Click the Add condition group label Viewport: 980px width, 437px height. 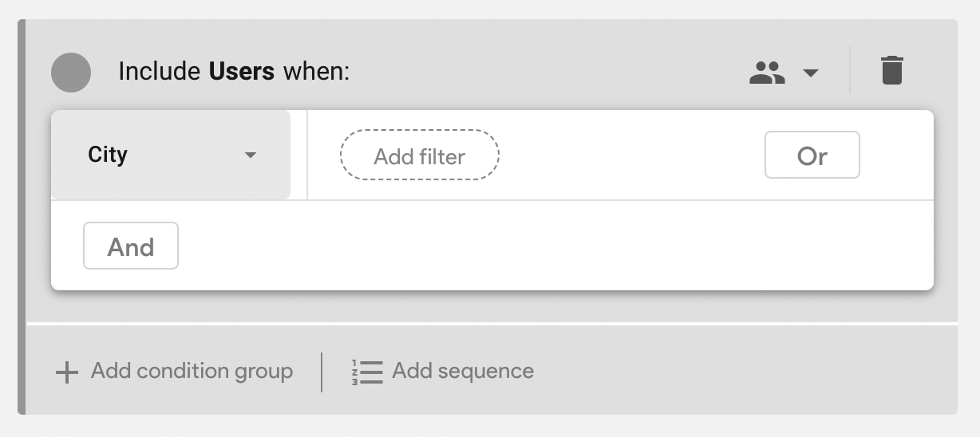click(x=192, y=371)
